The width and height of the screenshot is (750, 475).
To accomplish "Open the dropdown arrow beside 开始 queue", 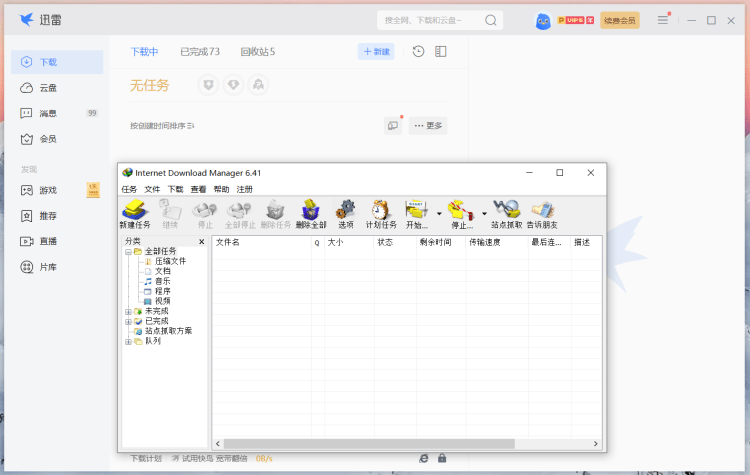I will pyautogui.click(x=439, y=214).
